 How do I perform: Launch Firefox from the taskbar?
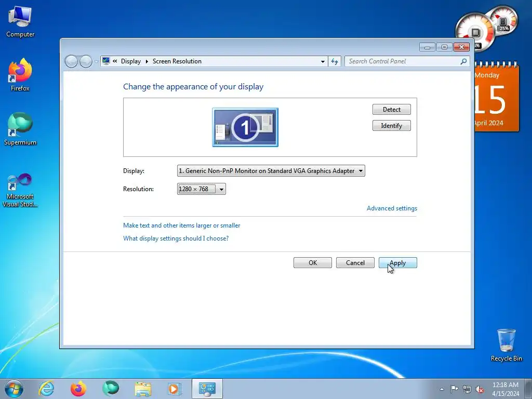pos(78,389)
